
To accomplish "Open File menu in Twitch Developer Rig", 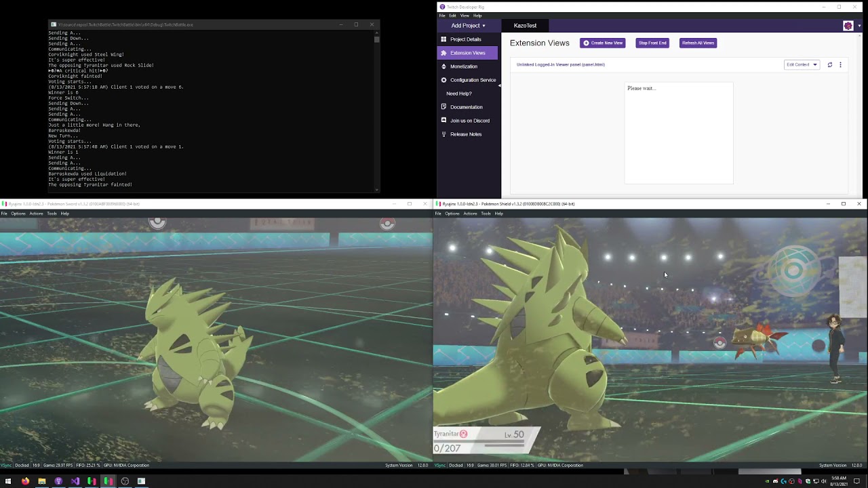I will tap(442, 16).
